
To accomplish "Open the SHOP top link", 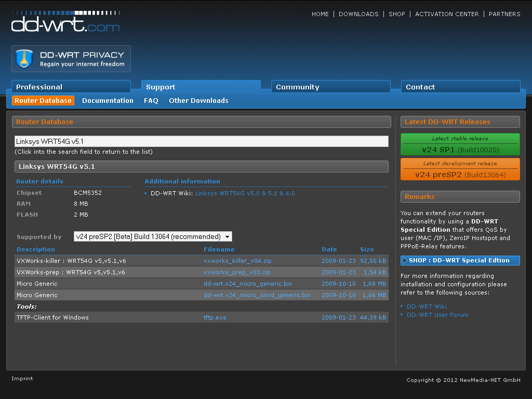I will point(396,14).
